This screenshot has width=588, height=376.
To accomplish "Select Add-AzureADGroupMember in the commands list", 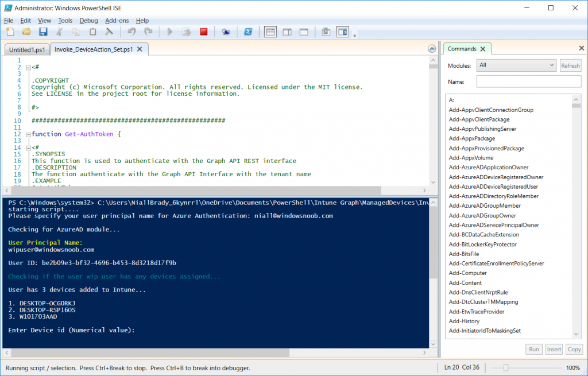I will pyautogui.click(x=485, y=206).
